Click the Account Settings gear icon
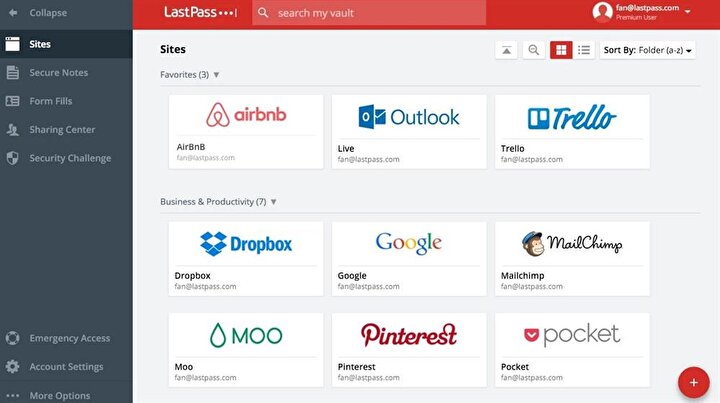The image size is (720, 403). pos(12,366)
